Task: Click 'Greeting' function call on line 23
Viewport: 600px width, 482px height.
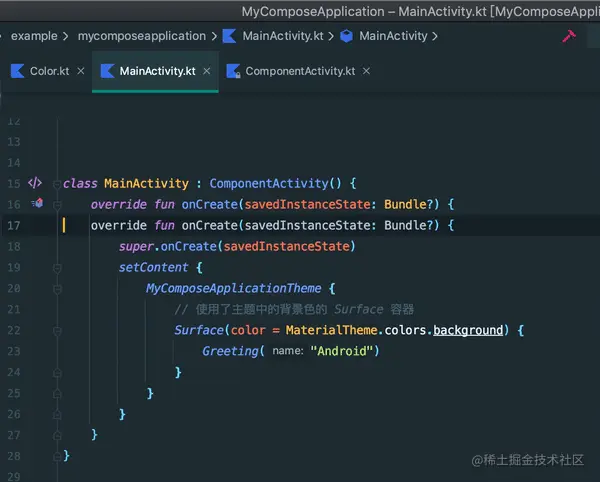Action: [x=230, y=351]
